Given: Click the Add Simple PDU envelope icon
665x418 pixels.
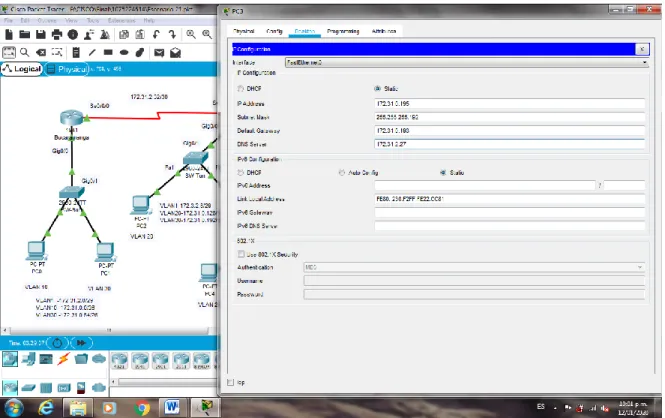Looking at the screenshot, I should pos(159,53).
